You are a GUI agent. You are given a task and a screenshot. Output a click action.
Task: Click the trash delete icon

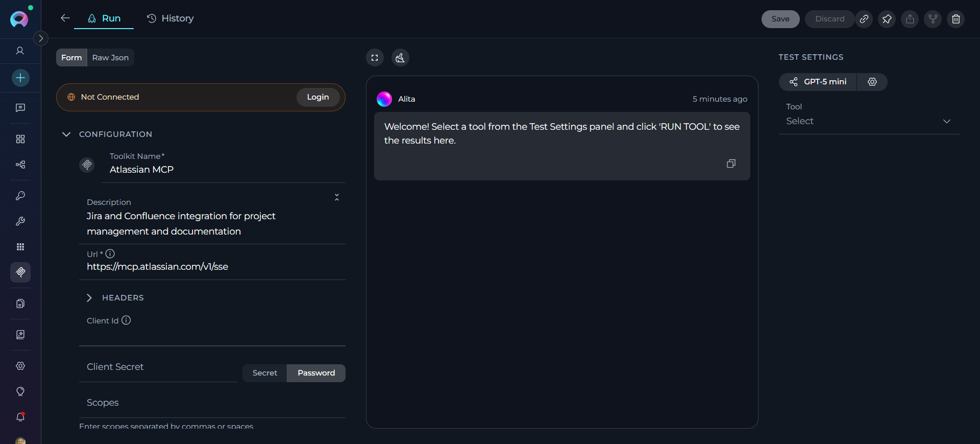955,19
